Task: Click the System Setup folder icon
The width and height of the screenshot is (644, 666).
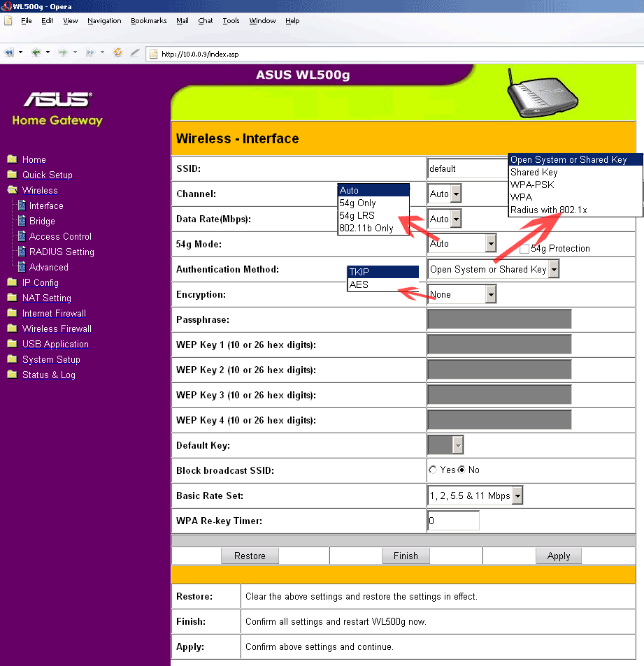Action: coord(13,359)
